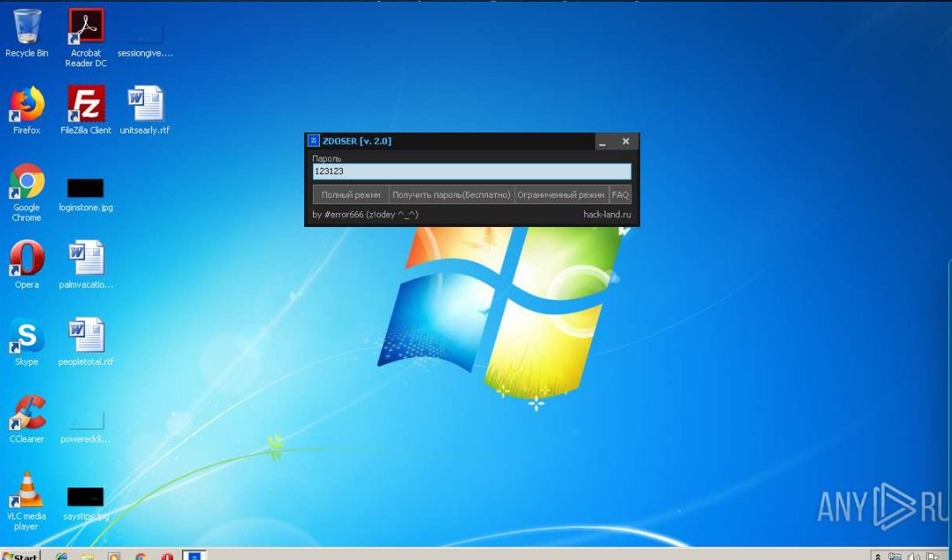This screenshot has height=560, width=952.
Task: Open the Recycle Bin desktop icon
Action: pyautogui.click(x=27, y=27)
